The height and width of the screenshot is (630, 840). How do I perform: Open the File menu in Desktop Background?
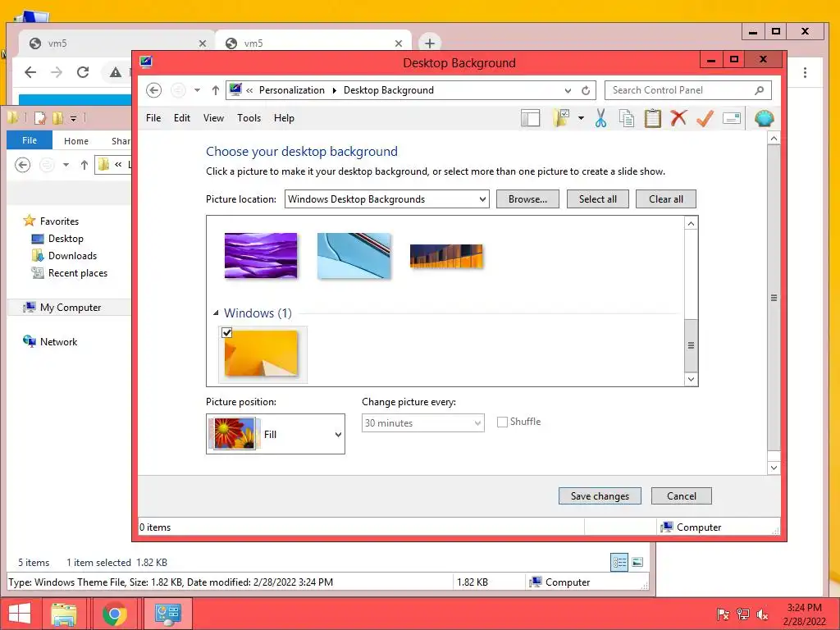(x=153, y=118)
